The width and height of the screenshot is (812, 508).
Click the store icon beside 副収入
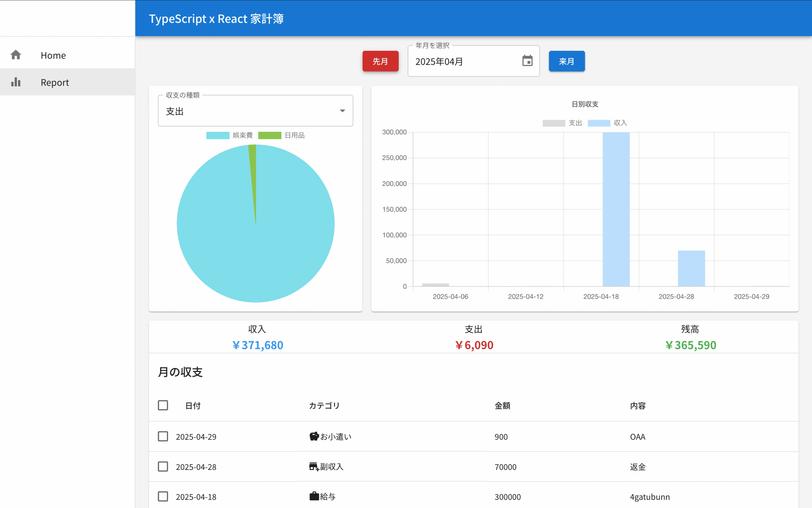[x=314, y=466]
